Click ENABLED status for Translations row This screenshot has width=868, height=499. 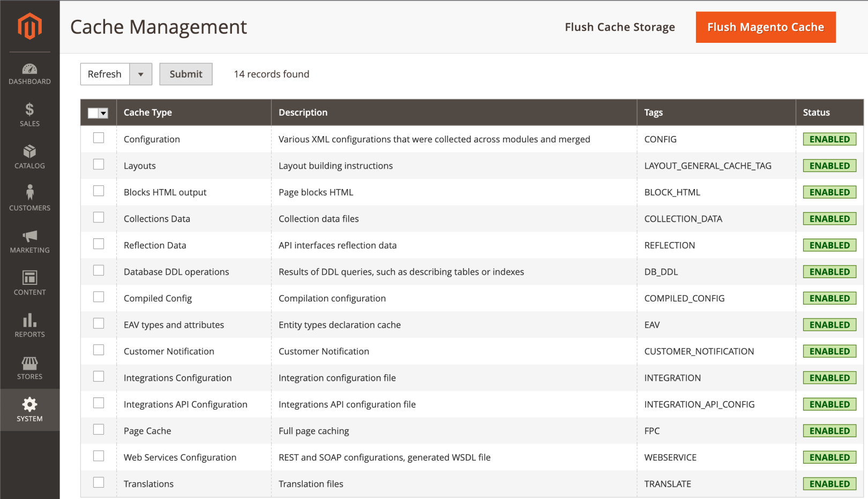click(x=829, y=484)
